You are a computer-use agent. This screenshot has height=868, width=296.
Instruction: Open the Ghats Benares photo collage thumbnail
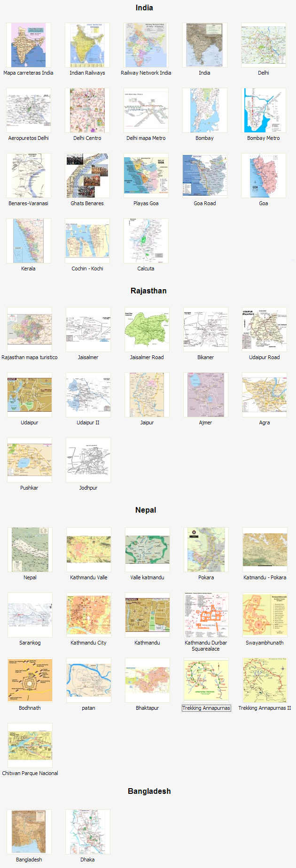click(87, 176)
